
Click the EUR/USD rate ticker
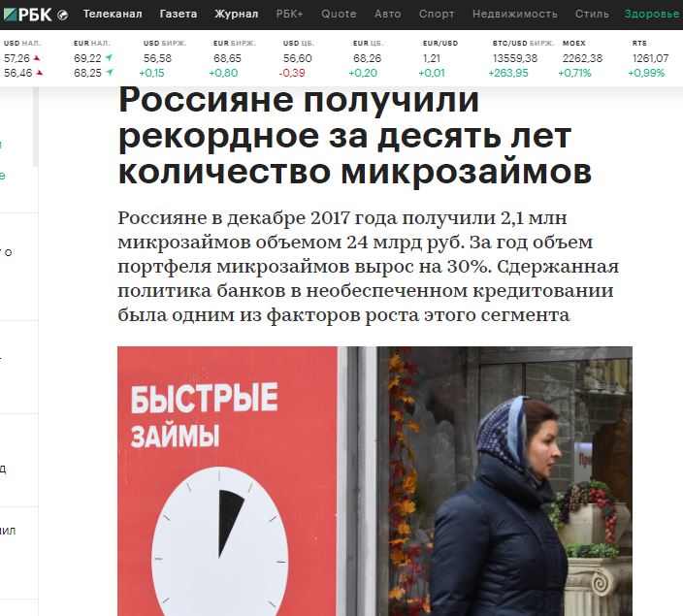439,58
